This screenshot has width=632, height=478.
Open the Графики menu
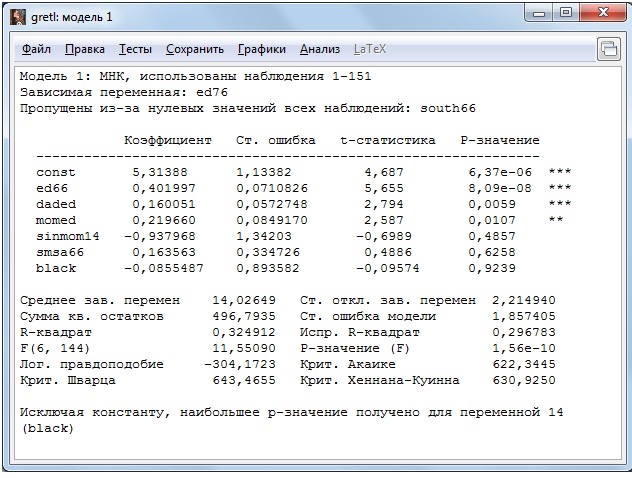point(262,49)
